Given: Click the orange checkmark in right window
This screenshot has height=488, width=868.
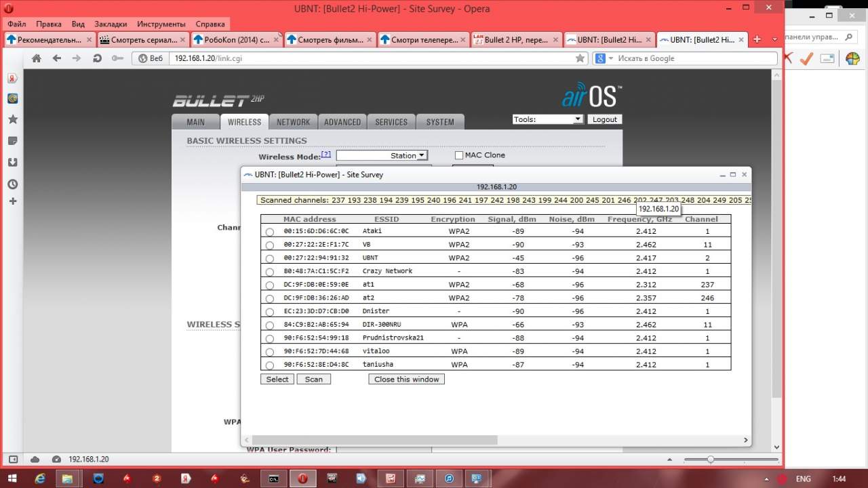Looking at the screenshot, I should pos(806,59).
